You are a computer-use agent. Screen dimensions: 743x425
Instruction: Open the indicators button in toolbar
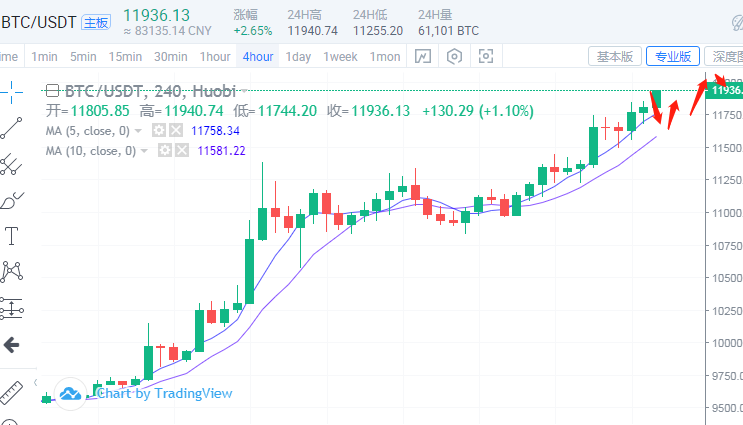coord(423,57)
